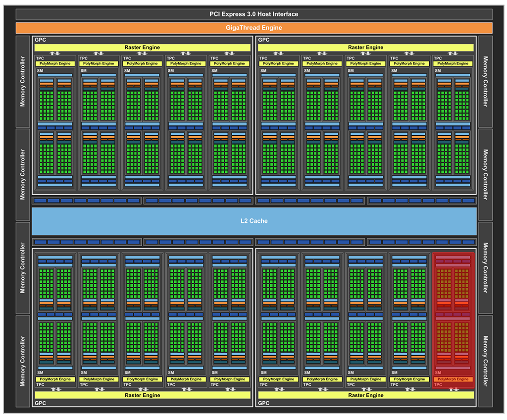Viewport: 507px width, 420px height.
Task: Click arrows icon below first lower-left TPC
Action: click(x=55, y=389)
